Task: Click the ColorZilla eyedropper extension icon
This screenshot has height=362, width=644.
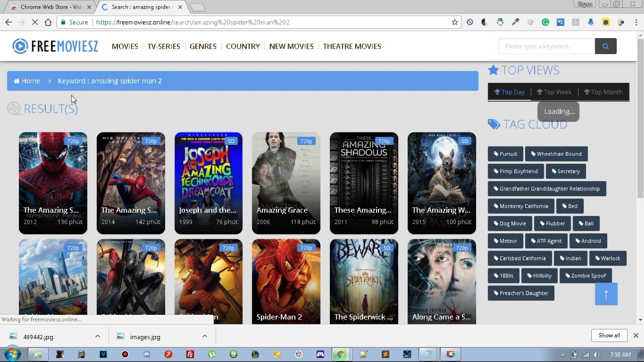Action: click(514, 22)
